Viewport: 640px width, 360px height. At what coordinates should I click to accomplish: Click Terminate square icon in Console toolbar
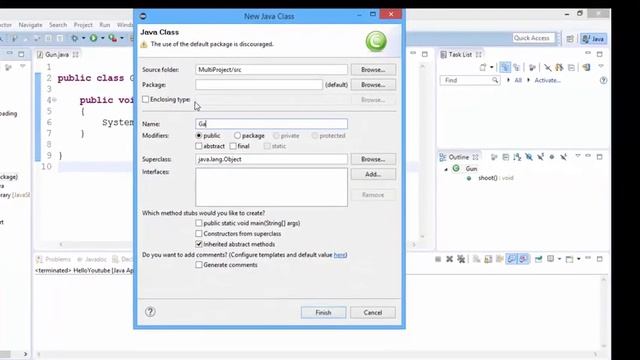tap(438, 259)
